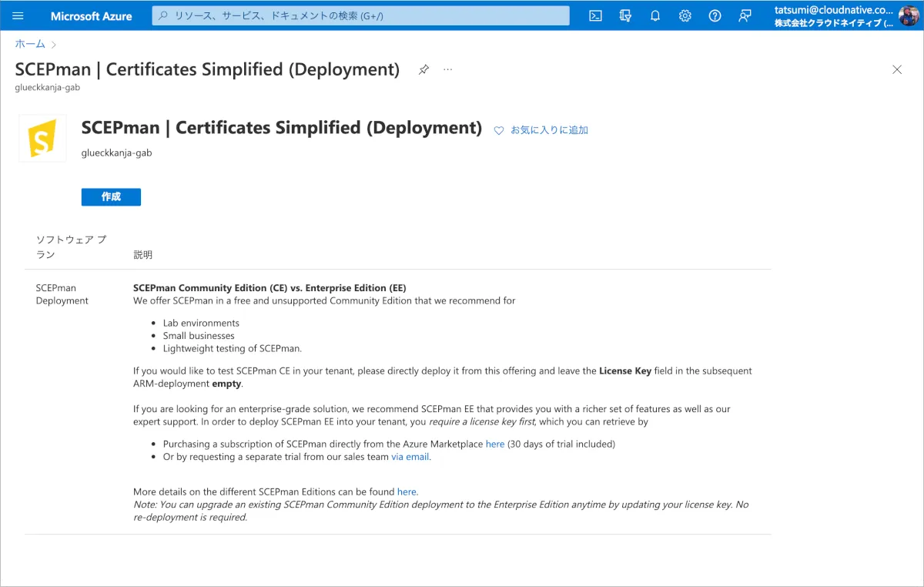Close the SCEPman deployment blade
The height and width of the screenshot is (587, 924).
[897, 69]
